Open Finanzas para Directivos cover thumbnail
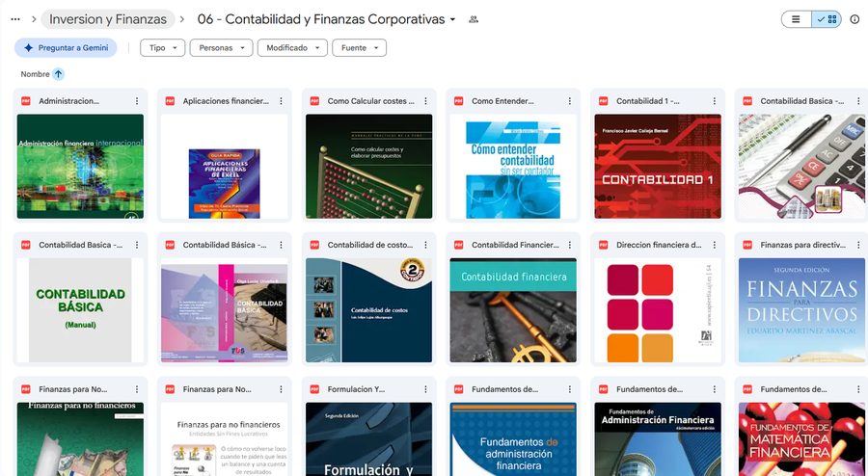 (x=801, y=310)
